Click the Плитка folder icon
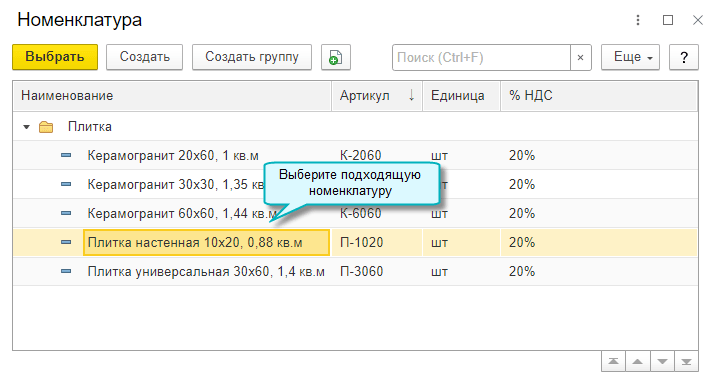The height and width of the screenshot is (382, 718). tap(46, 127)
